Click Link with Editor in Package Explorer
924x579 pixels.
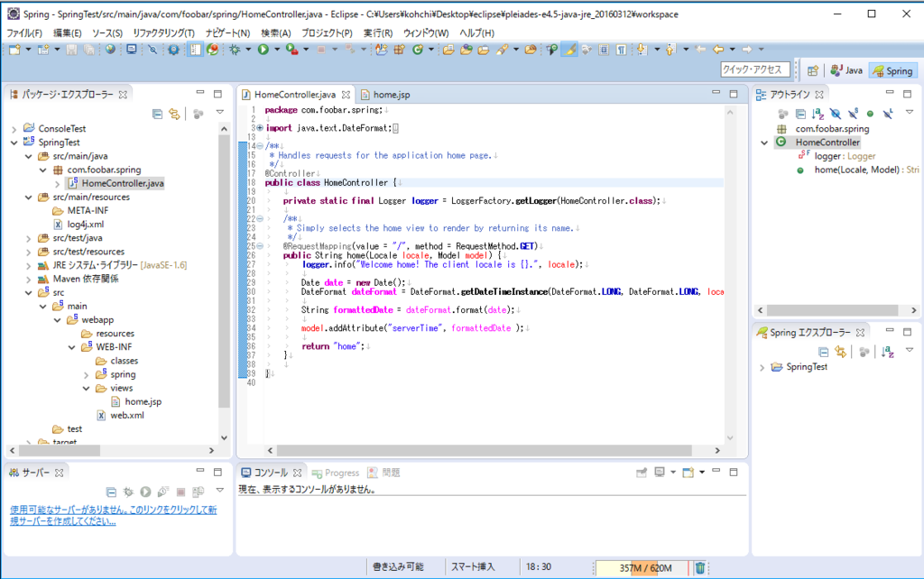tap(174, 114)
